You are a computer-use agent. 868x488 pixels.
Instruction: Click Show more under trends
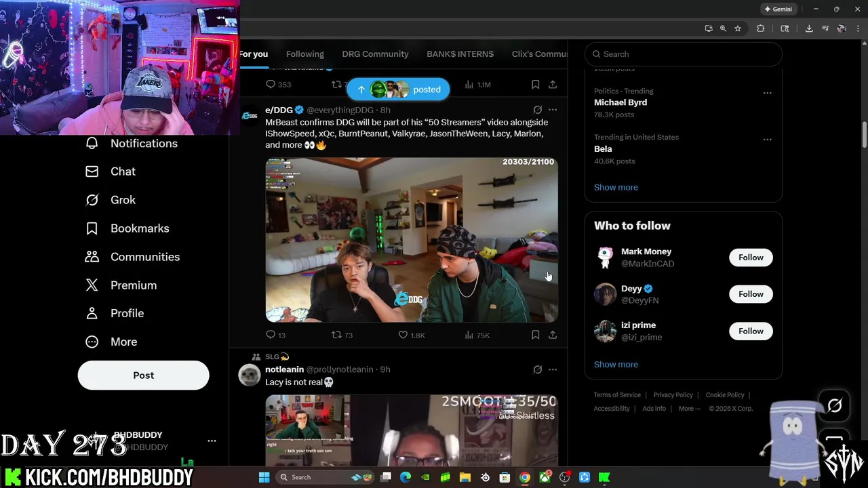tap(616, 187)
